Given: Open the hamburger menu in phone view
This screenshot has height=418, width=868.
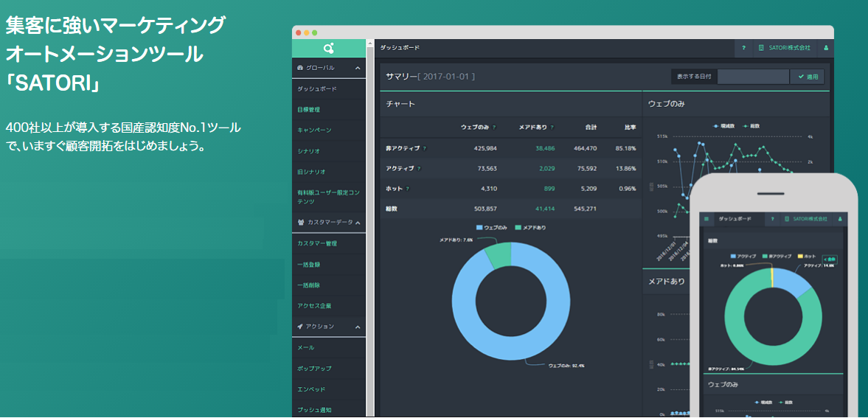Looking at the screenshot, I should click(x=706, y=219).
